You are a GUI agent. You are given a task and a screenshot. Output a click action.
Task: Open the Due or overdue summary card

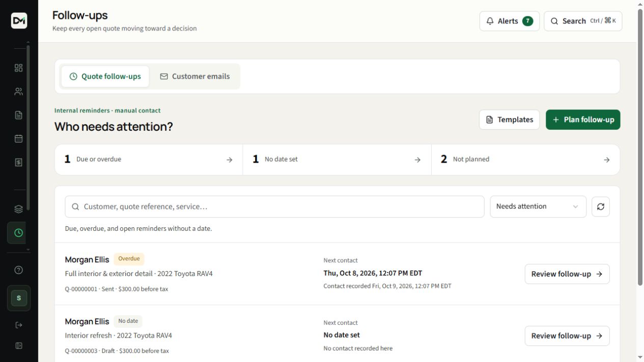pyautogui.click(x=149, y=160)
